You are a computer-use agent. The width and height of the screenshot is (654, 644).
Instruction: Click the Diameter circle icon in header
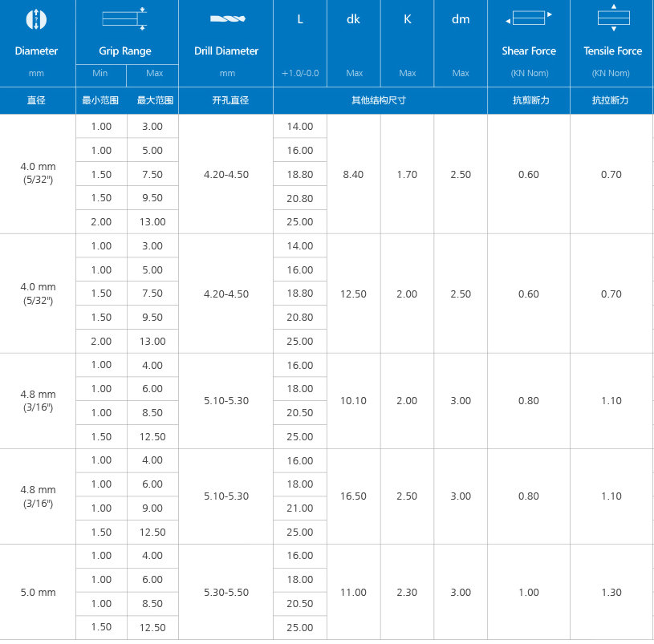click(x=36, y=19)
